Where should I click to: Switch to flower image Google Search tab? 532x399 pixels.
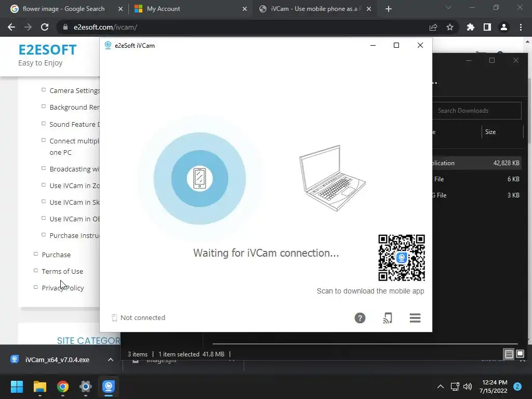63,9
